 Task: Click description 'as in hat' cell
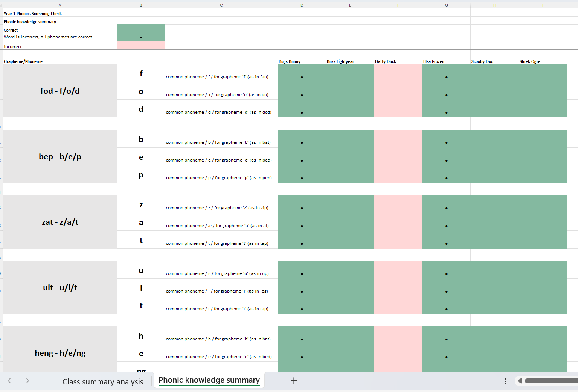221,335
